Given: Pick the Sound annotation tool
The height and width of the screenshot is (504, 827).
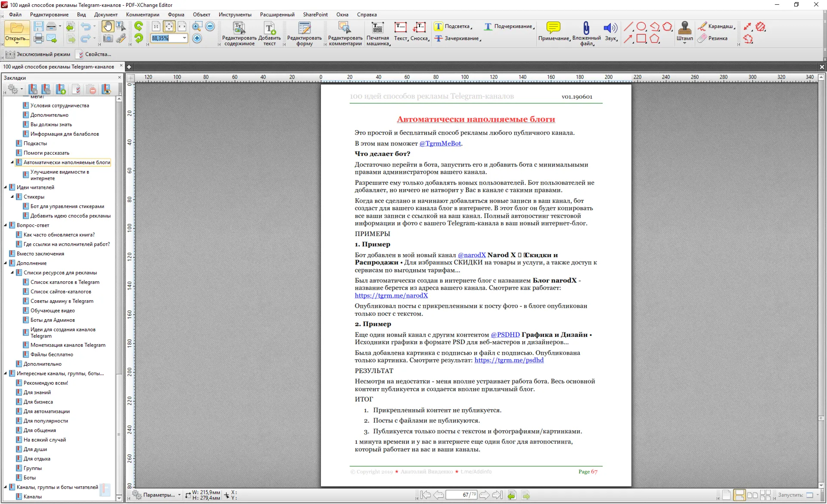Looking at the screenshot, I should click(x=611, y=31).
